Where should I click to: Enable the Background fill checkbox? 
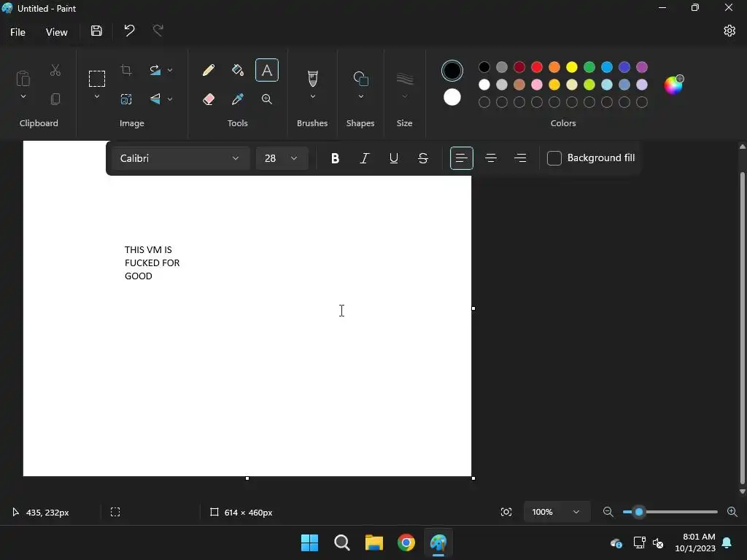pyautogui.click(x=554, y=158)
